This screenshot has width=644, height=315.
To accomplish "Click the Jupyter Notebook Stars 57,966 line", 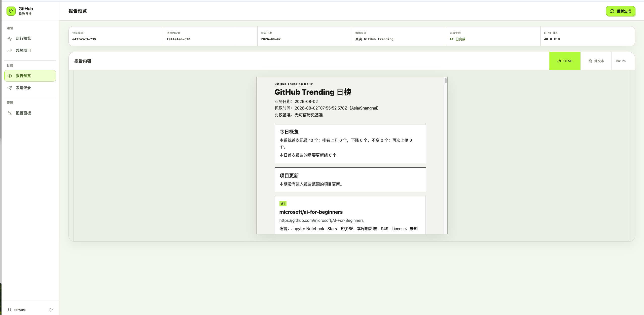I will point(348,229).
